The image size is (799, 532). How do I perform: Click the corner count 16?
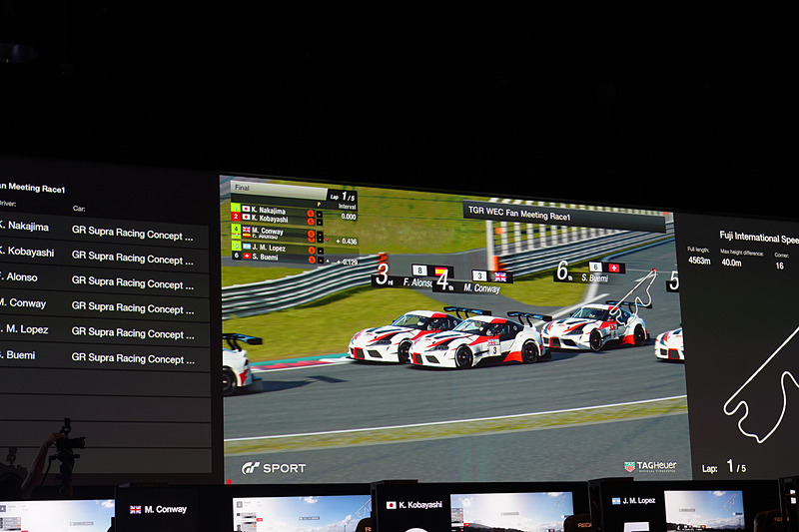pos(779,266)
